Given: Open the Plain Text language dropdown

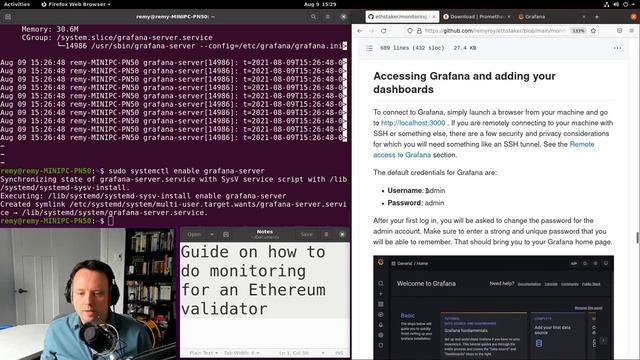Looking at the screenshot, I should pyautogui.click(x=204, y=353).
